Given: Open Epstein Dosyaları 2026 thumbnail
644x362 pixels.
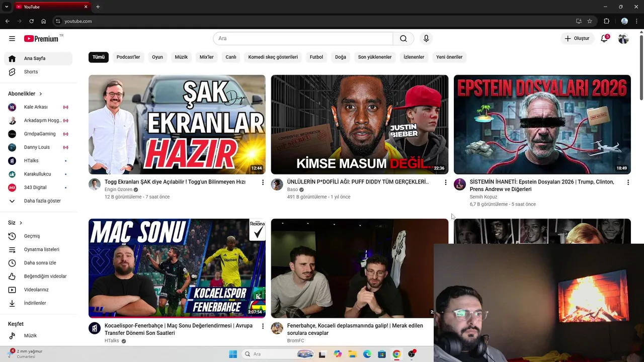Looking at the screenshot, I should tap(542, 125).
